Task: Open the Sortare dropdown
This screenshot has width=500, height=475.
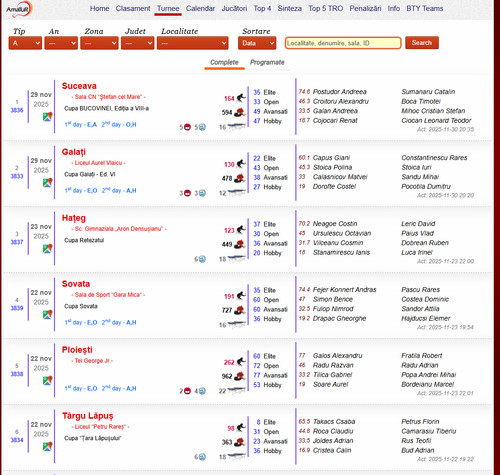Action: coord(257,43)
